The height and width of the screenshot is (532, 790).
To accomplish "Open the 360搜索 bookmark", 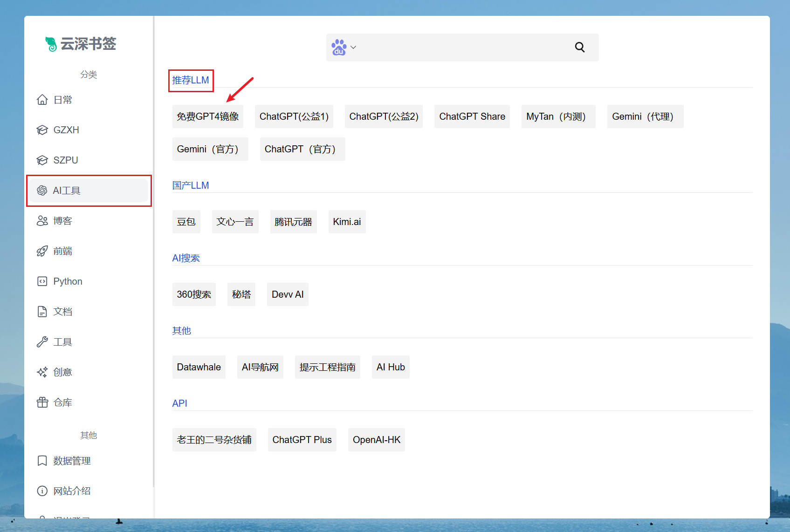I will click(194, 294).
